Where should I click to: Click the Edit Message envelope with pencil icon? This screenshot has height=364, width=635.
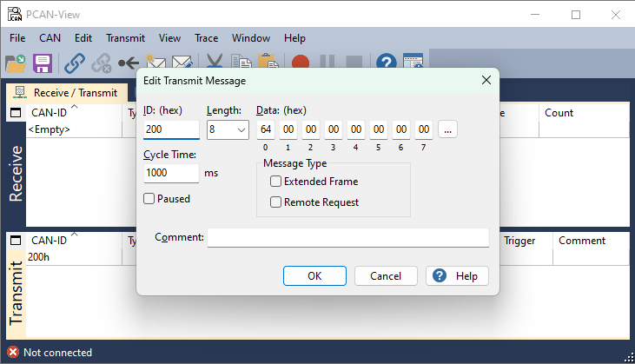[x=182, y=62]
